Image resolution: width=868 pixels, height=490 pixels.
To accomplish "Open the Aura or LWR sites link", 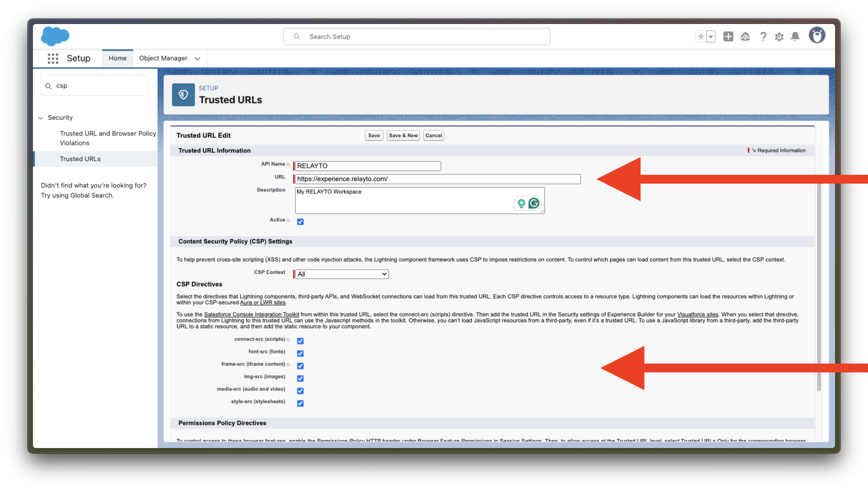I will [x=262, y=302].
